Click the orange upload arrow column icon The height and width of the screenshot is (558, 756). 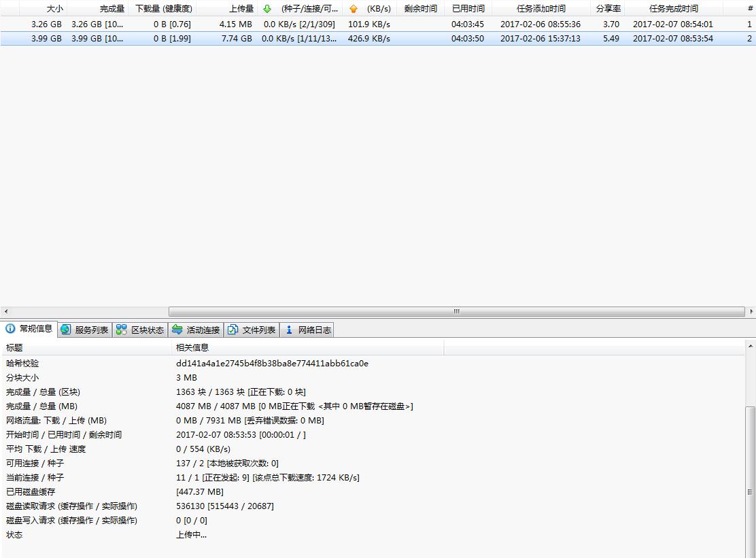pyautogui.click(x=353, y=9)
